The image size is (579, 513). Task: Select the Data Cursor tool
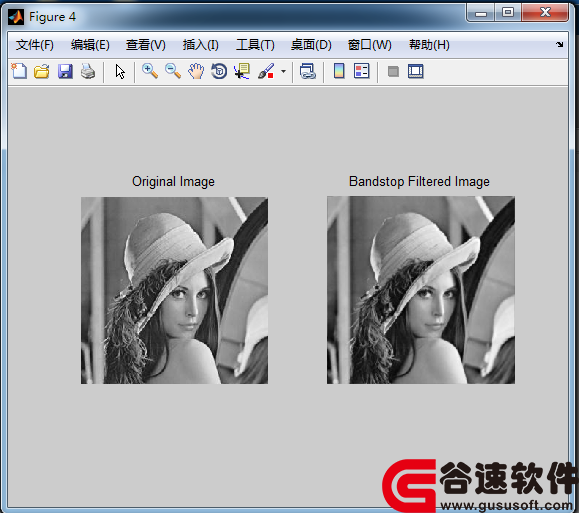click(x=242, y=71)
